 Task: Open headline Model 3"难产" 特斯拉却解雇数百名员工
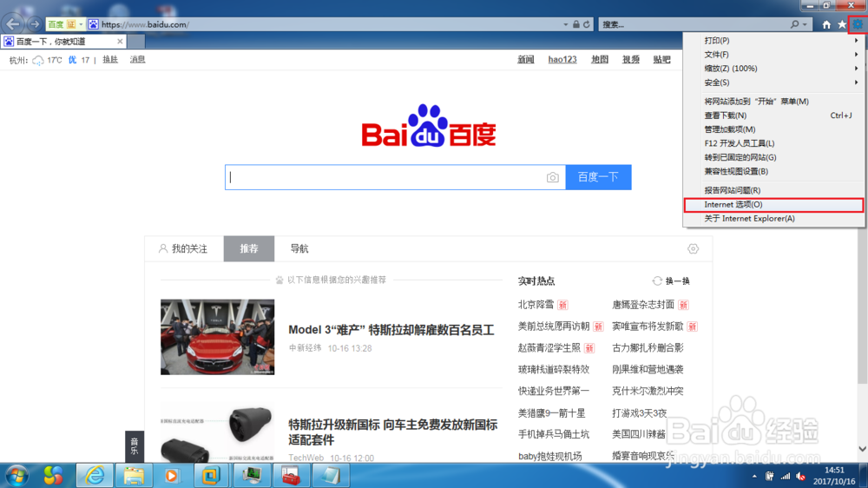coord(391,330)
